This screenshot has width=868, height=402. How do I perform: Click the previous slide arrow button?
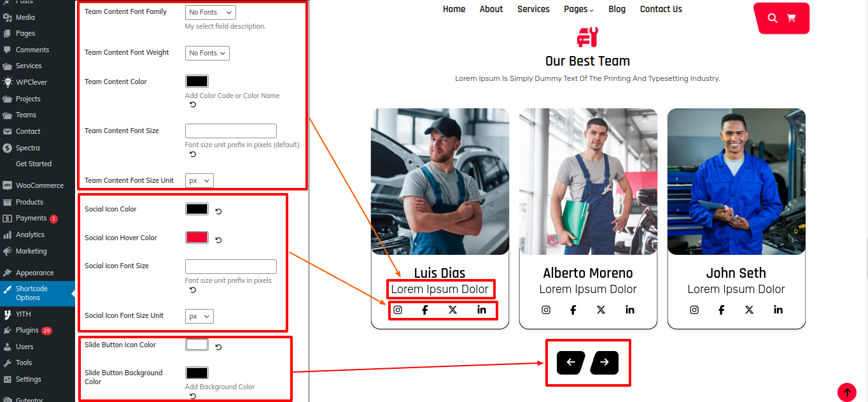pos(571,363)
